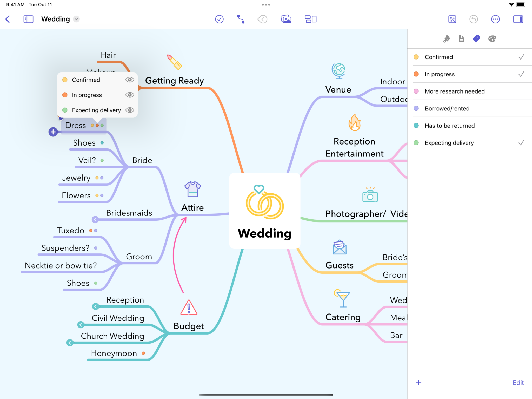Viewport: 532px width, 399px height.
Task: Open the Wedding title dropdown
Action: (x=76, y=19)
